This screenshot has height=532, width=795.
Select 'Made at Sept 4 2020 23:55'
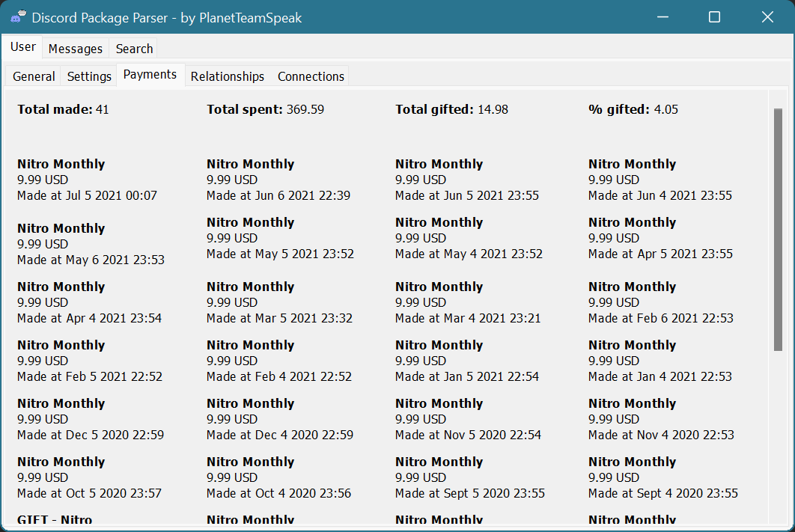click(x=663, y=493)
